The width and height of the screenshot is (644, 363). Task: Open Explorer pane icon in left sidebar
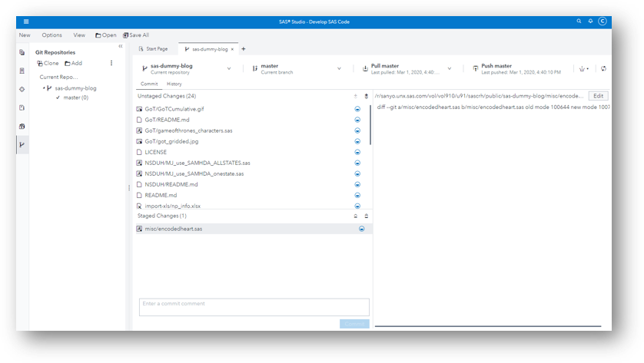(x=22, y=52)
